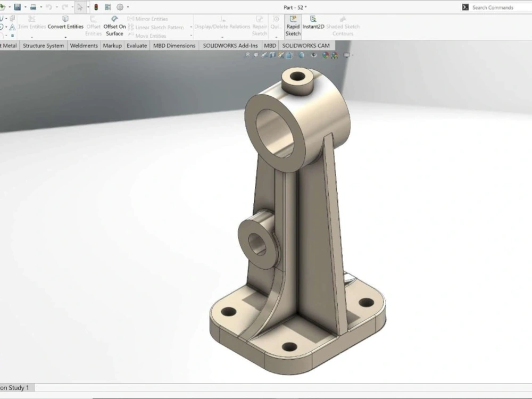
Task: Switch to MBD tab
Action: 270,45
